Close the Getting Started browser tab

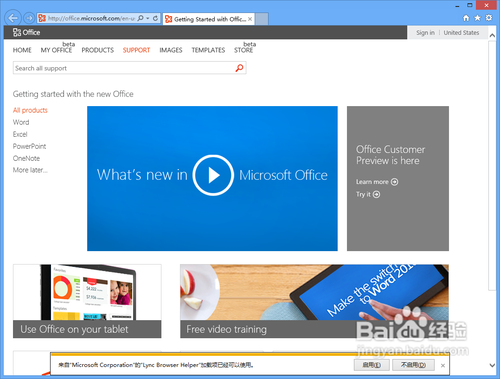pyautogui.click(x=250, y=19)
